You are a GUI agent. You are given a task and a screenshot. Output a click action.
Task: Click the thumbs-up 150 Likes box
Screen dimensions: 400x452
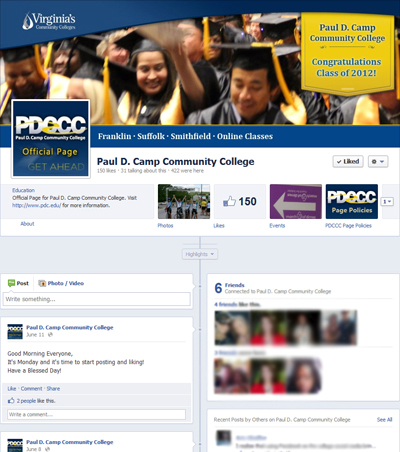click(240, 201)
